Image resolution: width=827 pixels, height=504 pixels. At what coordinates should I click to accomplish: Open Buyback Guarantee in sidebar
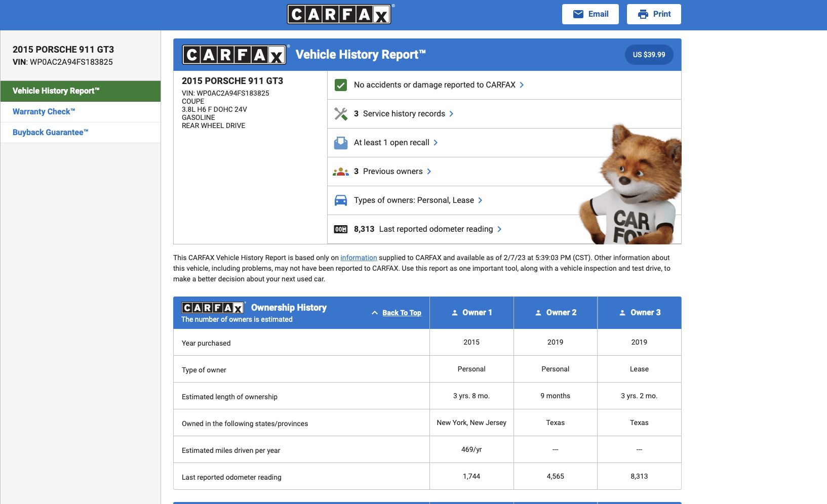click(81, 133)
